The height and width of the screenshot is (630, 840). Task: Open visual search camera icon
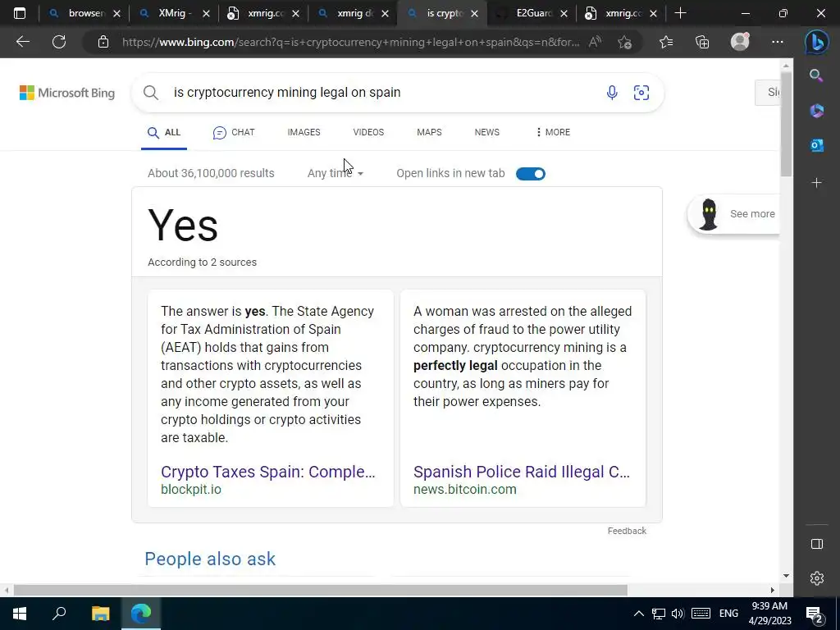(x=641, y=93)
